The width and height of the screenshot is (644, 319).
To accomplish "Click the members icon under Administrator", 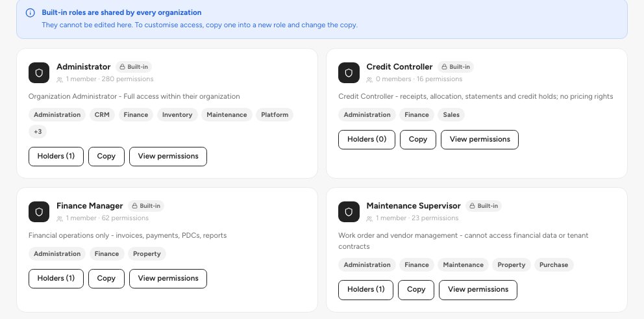I will pyautogui.click(x=60, y=80).
